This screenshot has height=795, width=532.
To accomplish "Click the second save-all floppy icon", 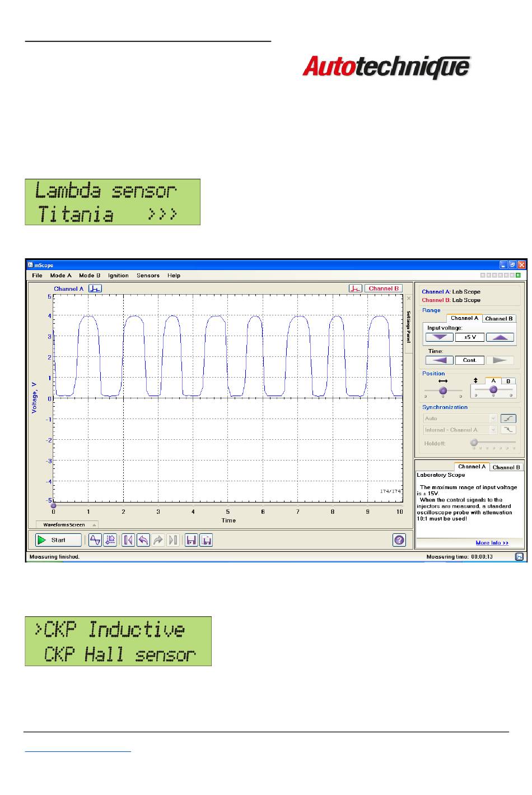I will click(x=206, y=540).
